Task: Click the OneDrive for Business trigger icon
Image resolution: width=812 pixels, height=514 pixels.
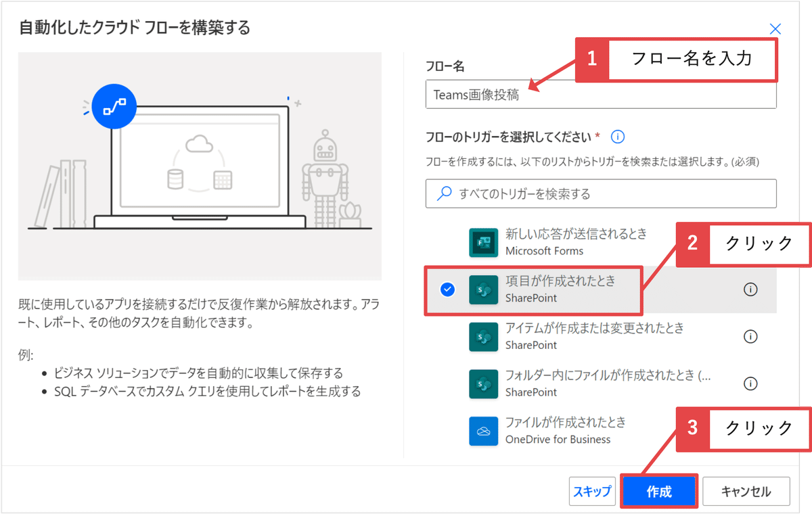Action: point(483,431)
